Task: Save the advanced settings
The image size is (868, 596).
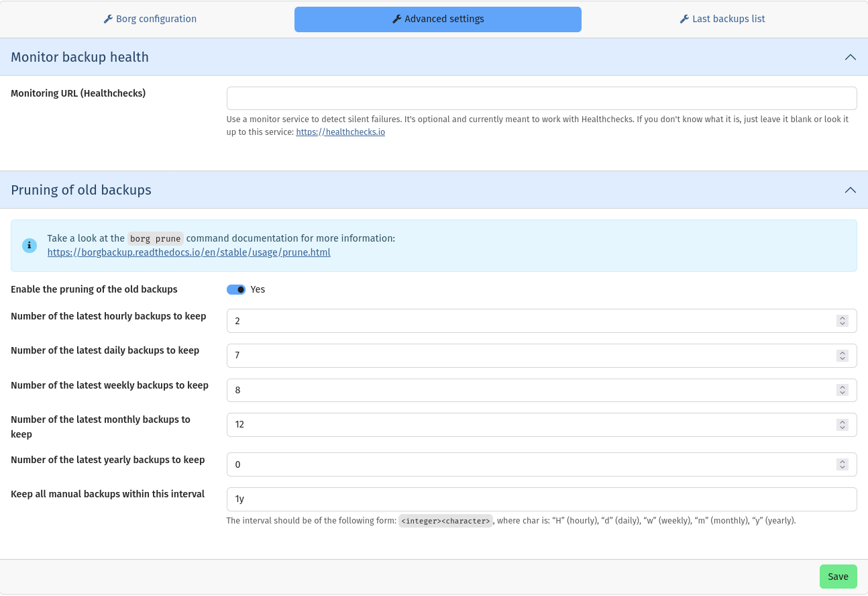Action: pos(838,577)
